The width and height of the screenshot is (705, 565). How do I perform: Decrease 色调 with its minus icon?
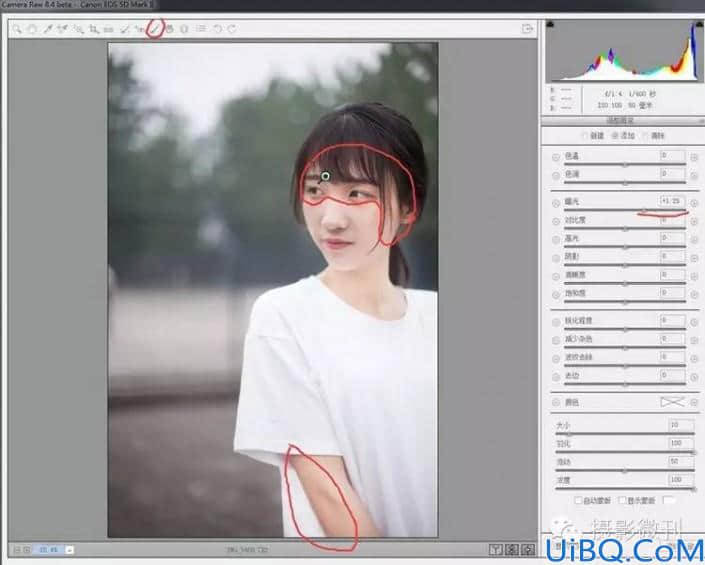coord(556,175)
